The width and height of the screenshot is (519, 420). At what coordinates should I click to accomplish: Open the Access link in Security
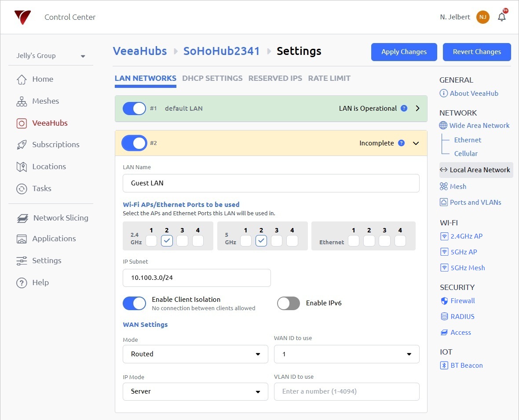(x=461, y=333)
